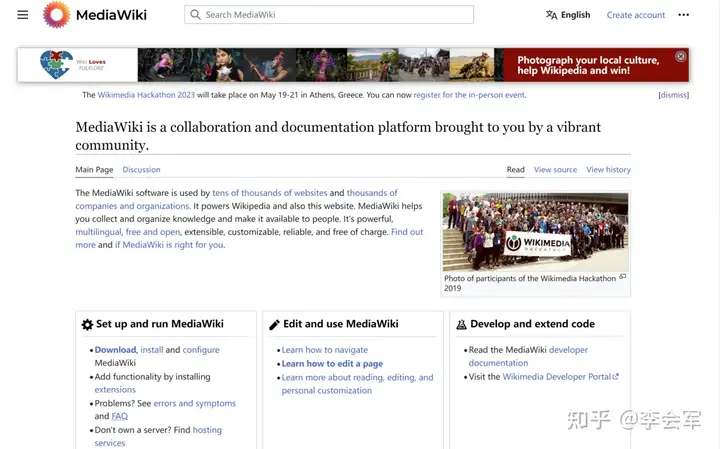
Task: Enlarge the Hackathon photo via caption icon
Action: pos(622,277)
